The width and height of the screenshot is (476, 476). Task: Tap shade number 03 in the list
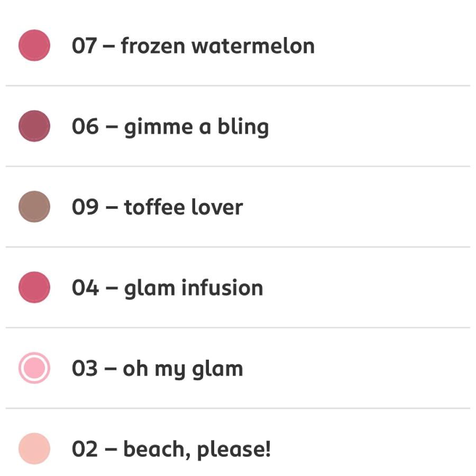click(85, 369)
